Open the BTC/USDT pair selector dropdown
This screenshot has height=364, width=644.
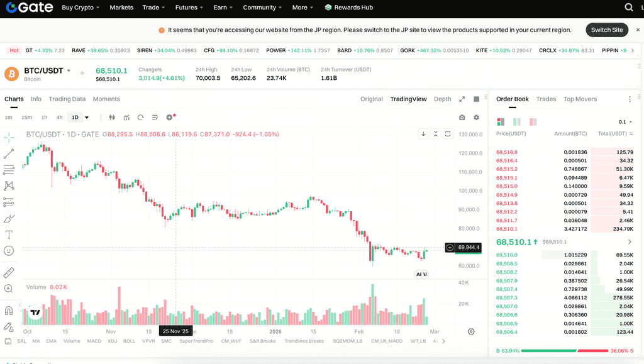[69, 70]
